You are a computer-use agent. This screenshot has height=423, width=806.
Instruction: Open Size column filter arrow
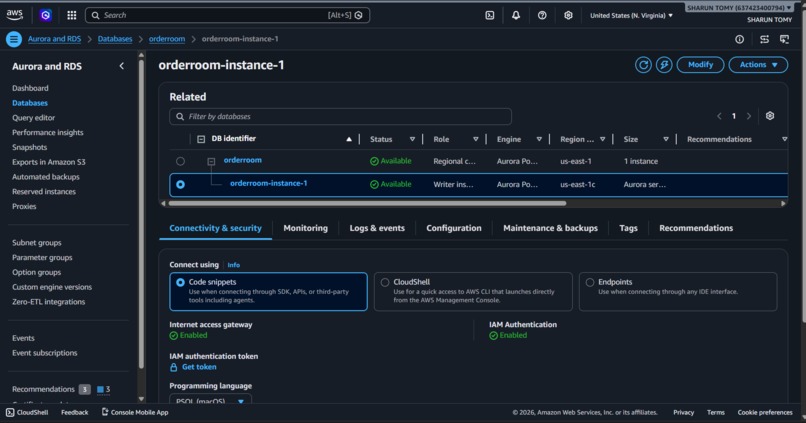click(666, 139)
